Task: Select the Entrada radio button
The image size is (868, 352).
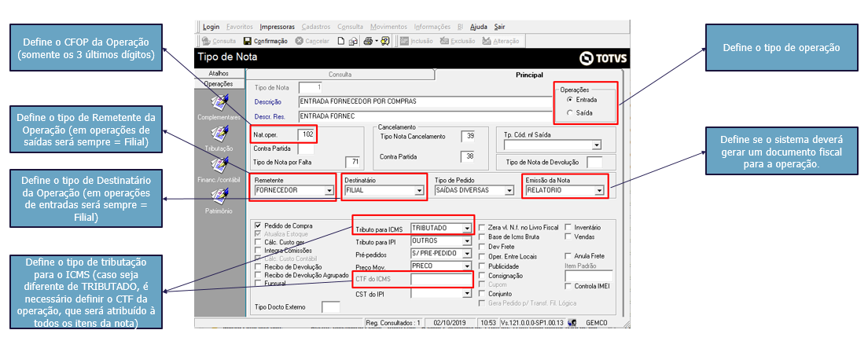Action: (x=569, y=100)
